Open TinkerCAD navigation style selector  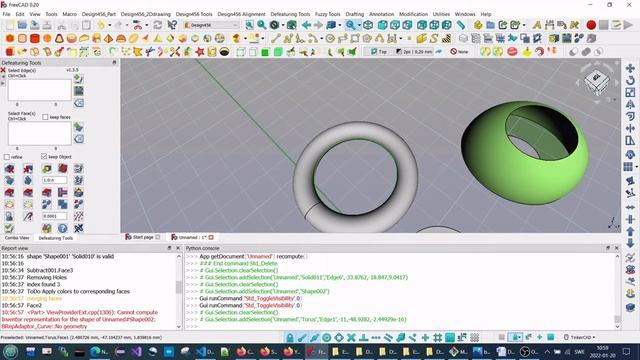[x=579, y=337]
